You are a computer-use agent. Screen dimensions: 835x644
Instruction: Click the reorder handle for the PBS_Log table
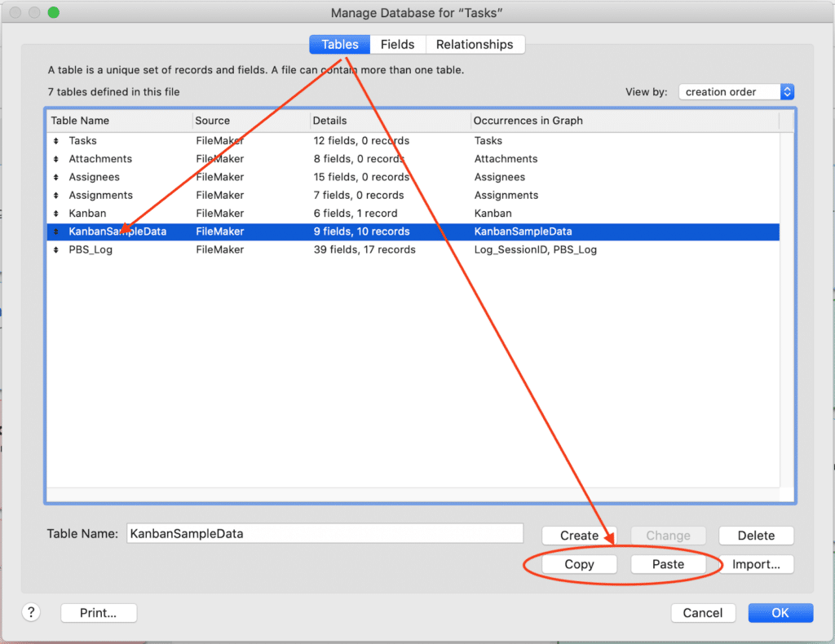click(56, 249)
